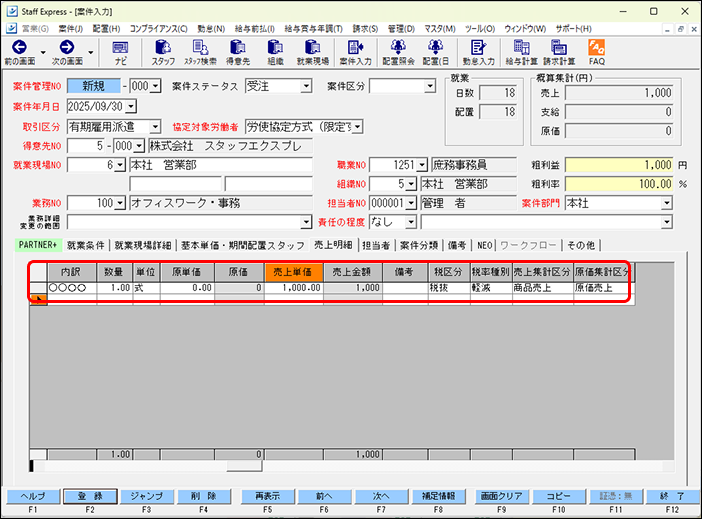Click the 業務詳細変更の範囲 combo box

(189, 222)
